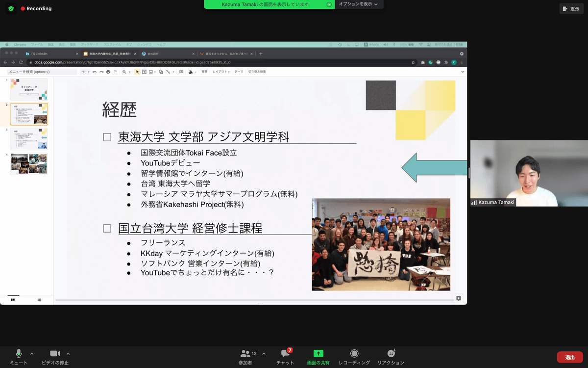Expand video options arrow beside camera
The width and height of the screenshot is (588, 368).
coord(68,353)
